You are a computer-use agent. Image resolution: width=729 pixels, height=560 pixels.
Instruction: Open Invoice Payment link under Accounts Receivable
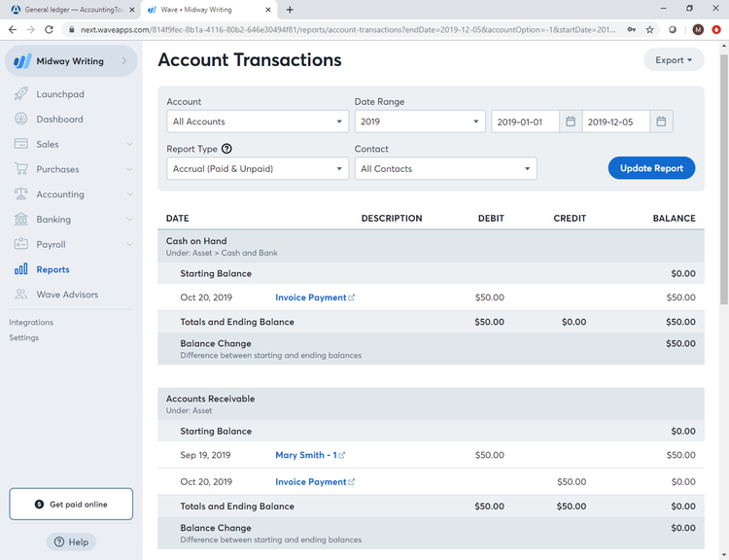[x=311, y=482]
